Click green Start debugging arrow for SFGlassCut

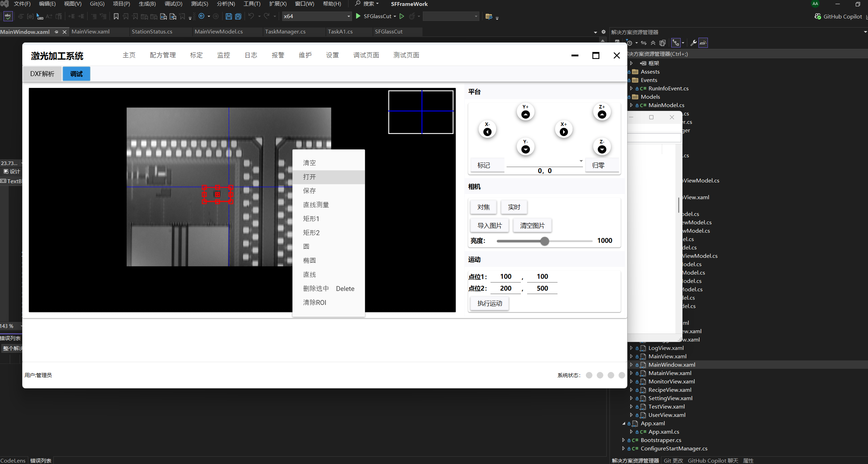[358, 16]
